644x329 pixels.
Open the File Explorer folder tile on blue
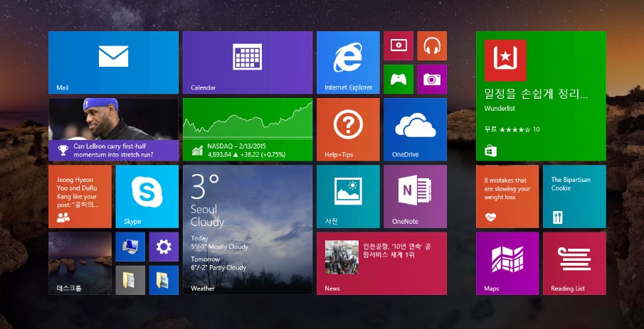[164, 280]
